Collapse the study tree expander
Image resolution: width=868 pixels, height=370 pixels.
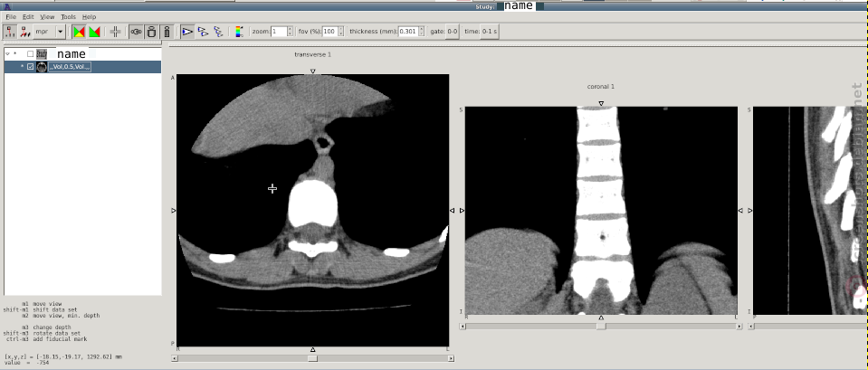pyautogui.click(x=8, y=53)
